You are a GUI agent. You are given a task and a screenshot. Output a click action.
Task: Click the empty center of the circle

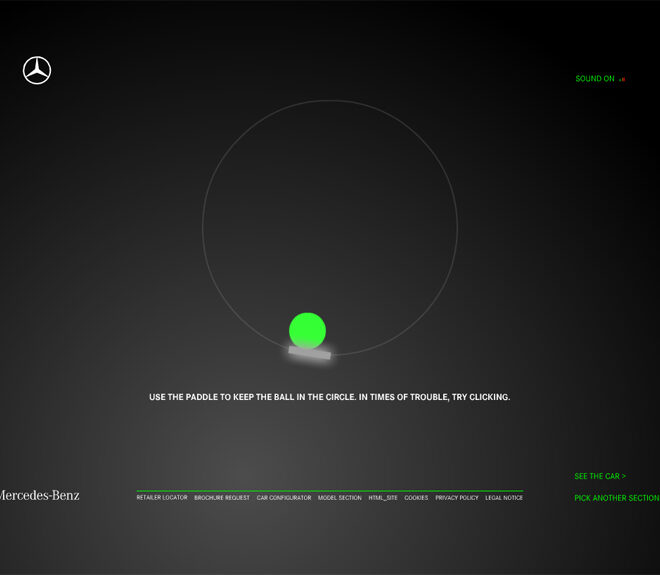point(330,228)
